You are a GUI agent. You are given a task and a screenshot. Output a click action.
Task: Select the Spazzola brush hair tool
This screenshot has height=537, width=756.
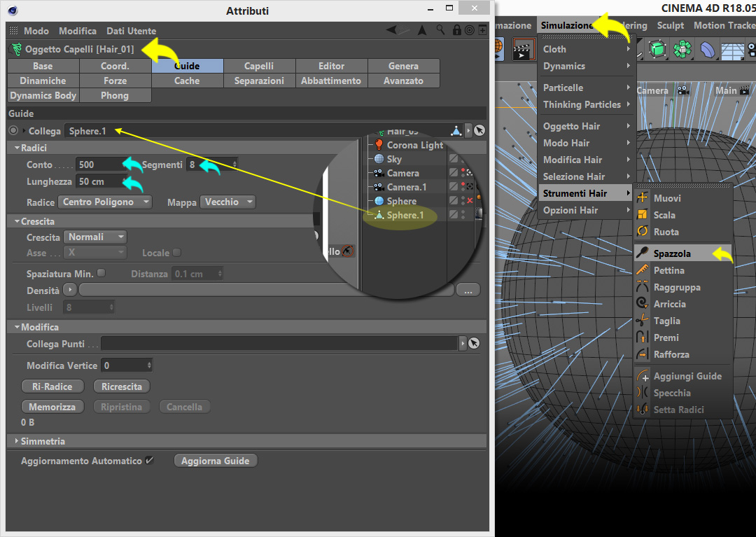tap(682, 253)
